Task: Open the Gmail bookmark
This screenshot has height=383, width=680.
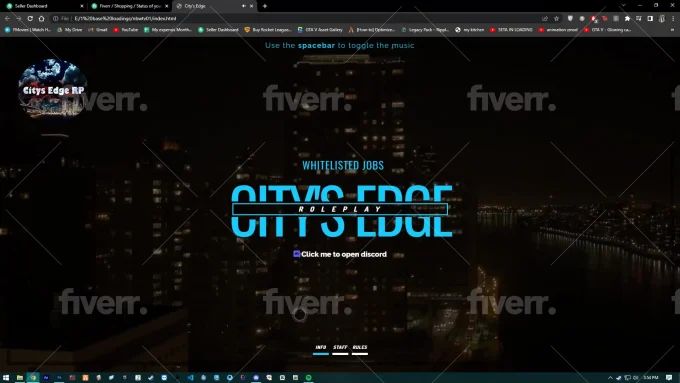Action: click(98, 30)
